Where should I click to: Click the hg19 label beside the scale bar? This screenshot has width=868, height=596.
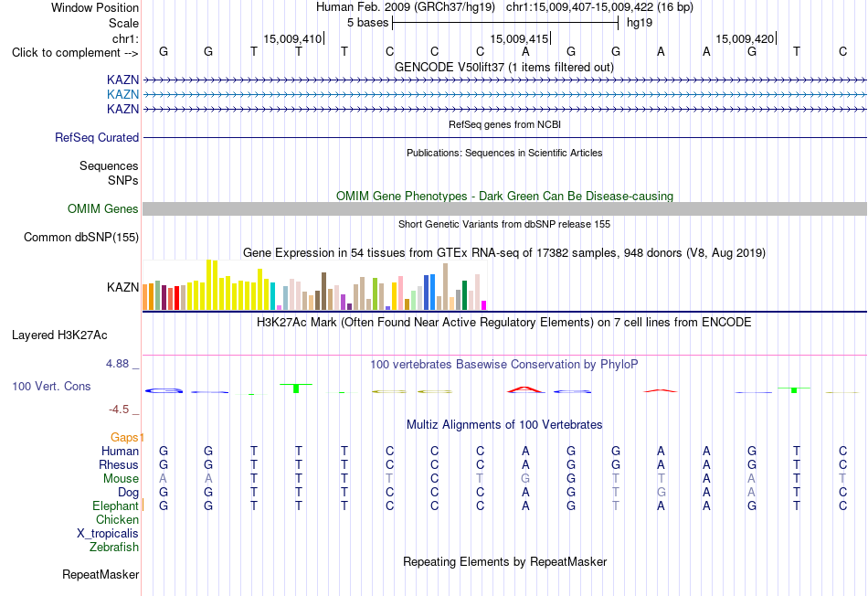tap(640, 23)
